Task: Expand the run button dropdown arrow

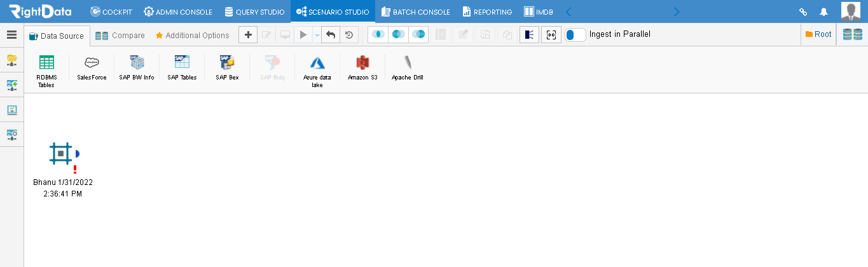Action: coord(317,36)
